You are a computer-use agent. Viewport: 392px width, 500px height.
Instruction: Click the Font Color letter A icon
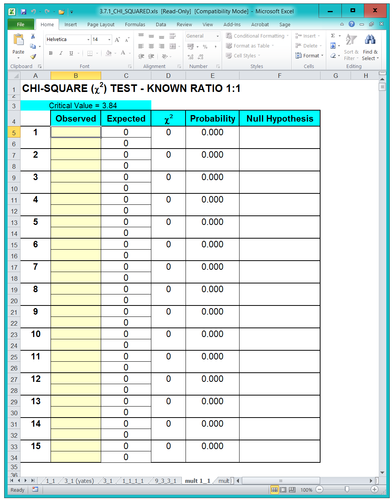tap(123, 53)
